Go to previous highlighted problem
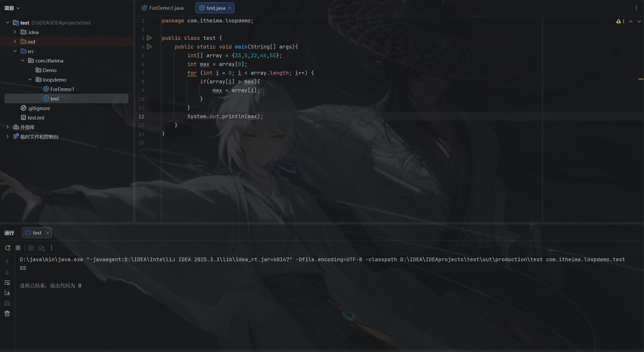 click(631, 21)
